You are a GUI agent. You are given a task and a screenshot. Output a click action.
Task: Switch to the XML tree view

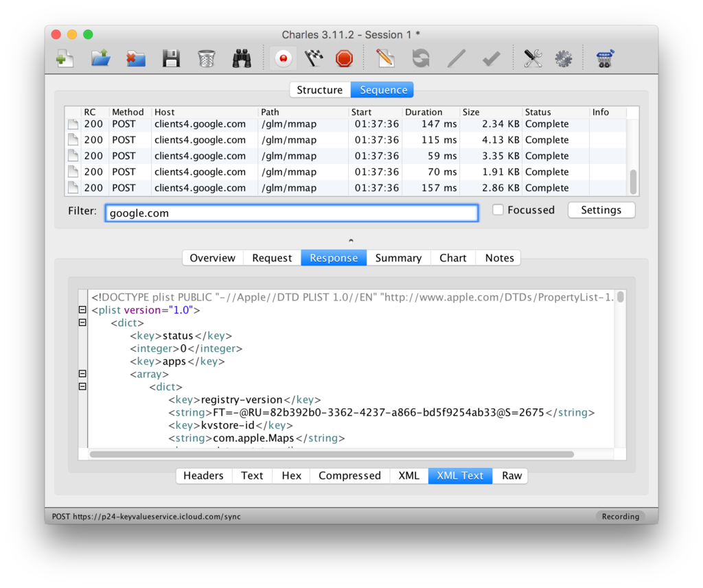pos(409,475)
